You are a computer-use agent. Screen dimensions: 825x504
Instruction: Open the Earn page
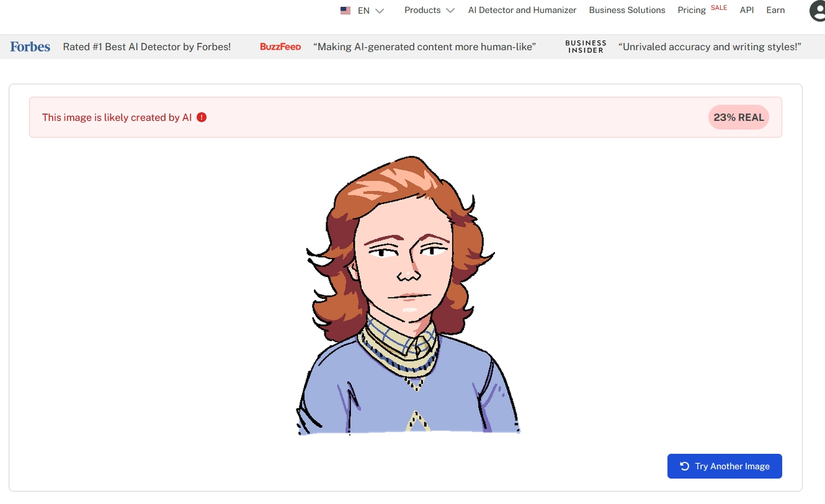(x=775, y=11)
